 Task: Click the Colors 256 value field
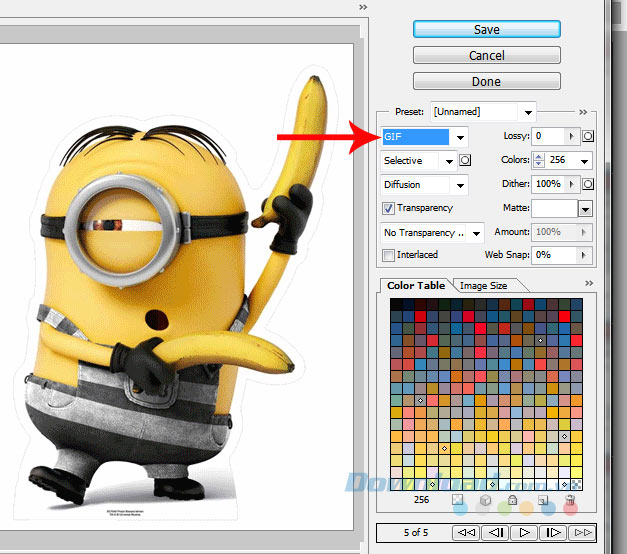[x=561, y=160]
